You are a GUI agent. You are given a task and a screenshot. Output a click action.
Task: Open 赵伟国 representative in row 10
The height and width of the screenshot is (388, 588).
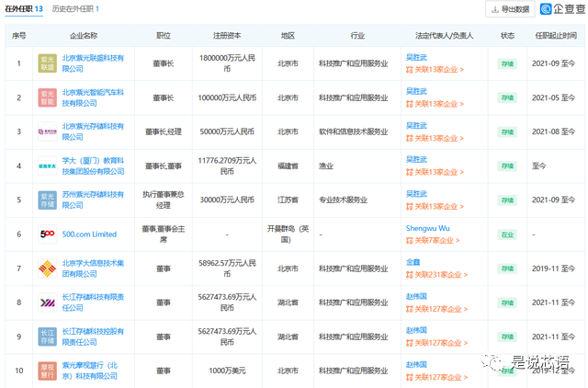[416, 365]
